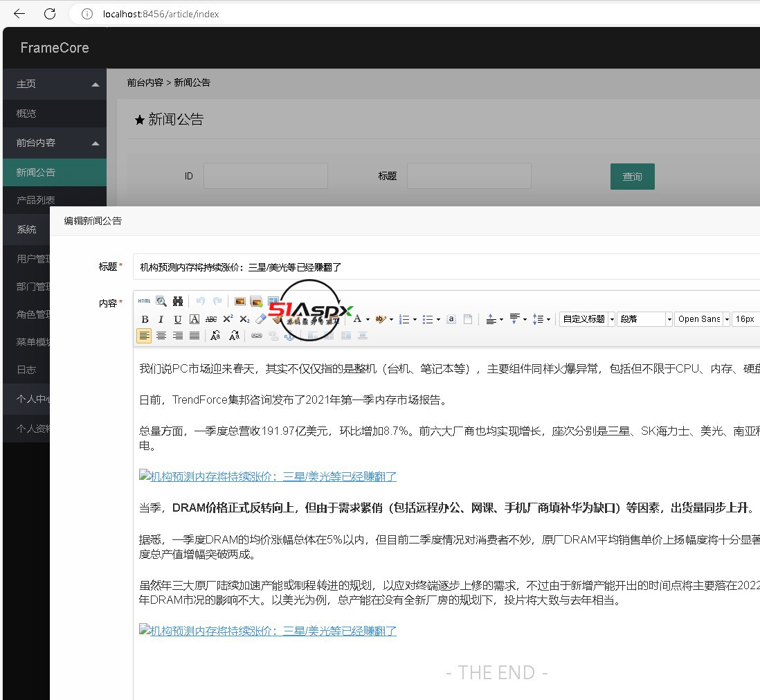Click the article 标题 text field in dialog
Viewport: 760px width, 700px height.
446,267
